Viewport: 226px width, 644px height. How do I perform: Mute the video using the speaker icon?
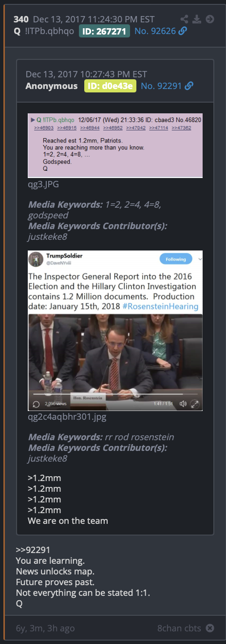coord(183,404)
